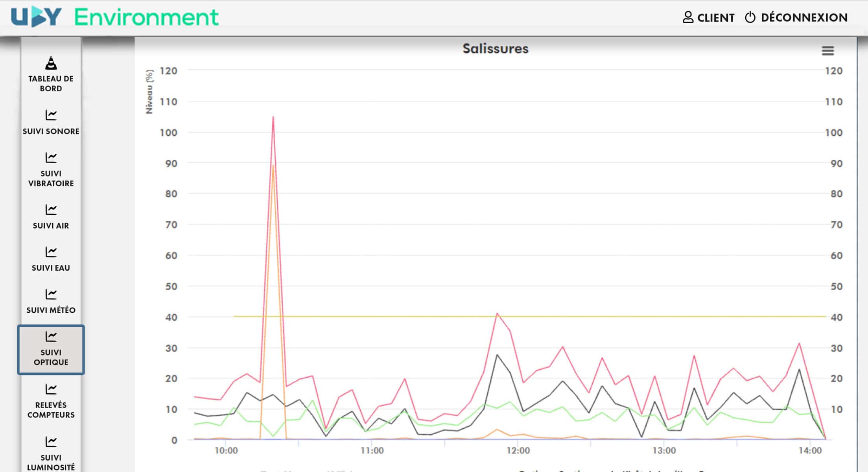Click the pink peak above 100%
This screenshot has height=472, width=868.
(x=273, y=118)
